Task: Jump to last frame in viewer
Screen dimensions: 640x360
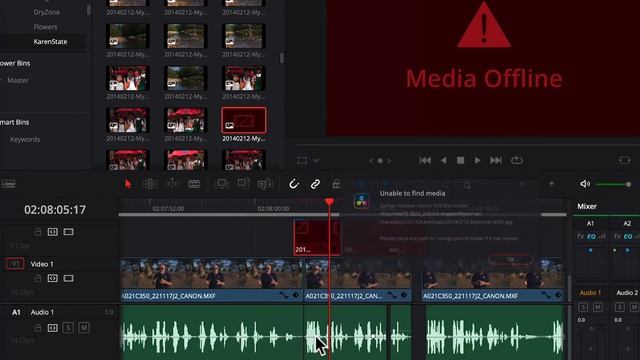Action: coord(496,160)
